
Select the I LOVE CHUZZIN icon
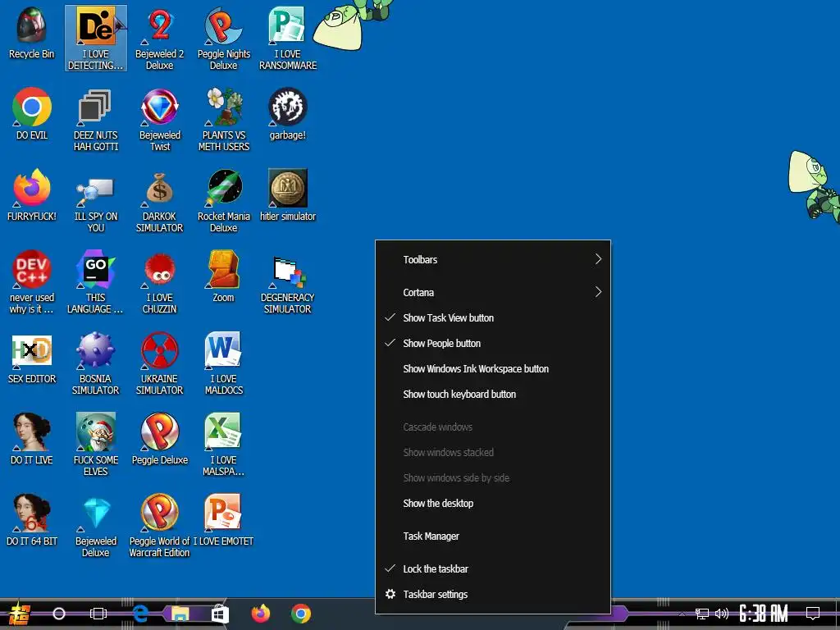pyautogui.click(x=160, y=282)
